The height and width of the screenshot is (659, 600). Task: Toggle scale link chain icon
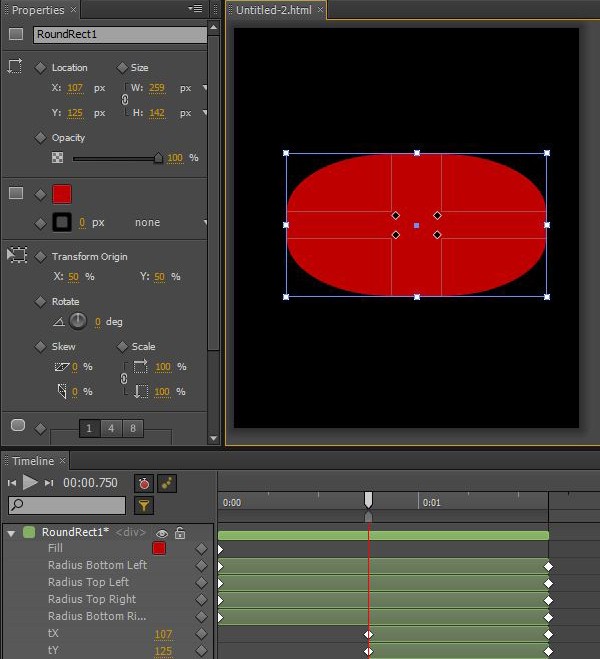coord(125,379)
